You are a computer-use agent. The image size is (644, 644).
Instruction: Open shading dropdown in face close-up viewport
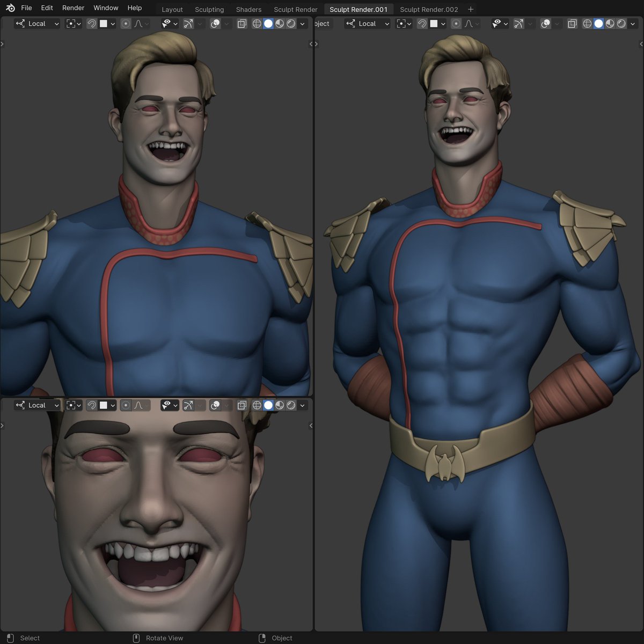pos(303,405)
